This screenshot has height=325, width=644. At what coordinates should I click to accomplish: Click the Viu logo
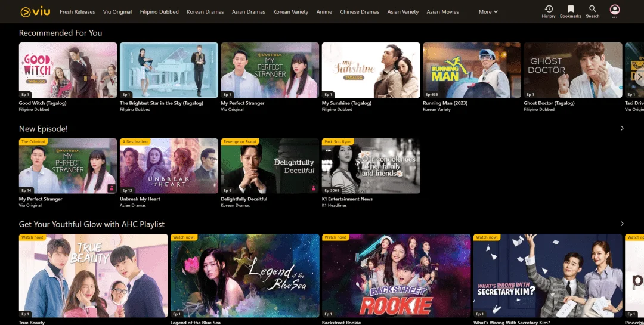point(35,11)
